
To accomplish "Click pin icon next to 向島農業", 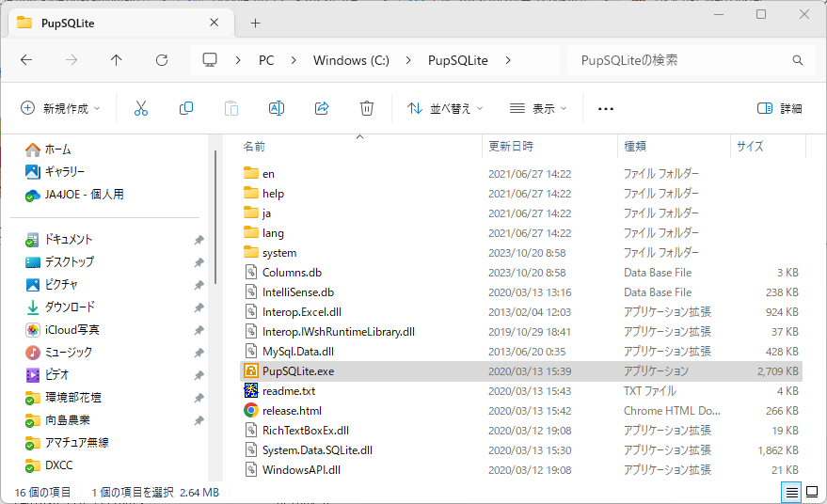I will tap(199, 420).
